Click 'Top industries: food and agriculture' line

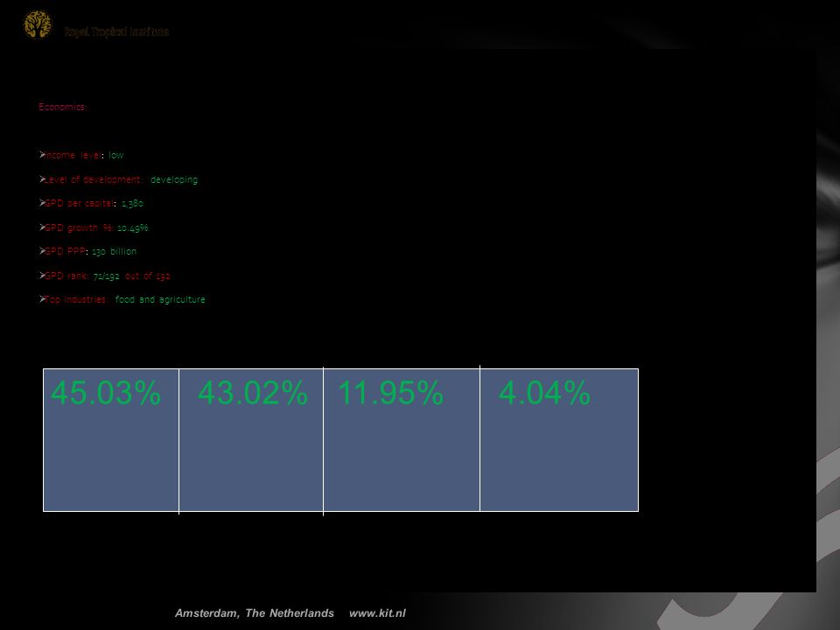122,299
